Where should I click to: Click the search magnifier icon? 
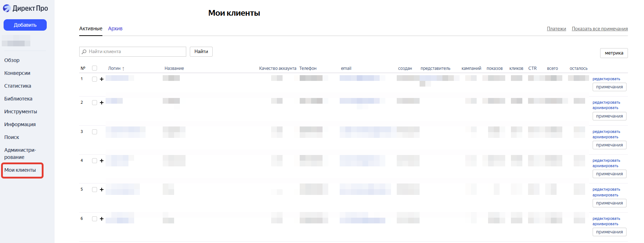(84, 52)
